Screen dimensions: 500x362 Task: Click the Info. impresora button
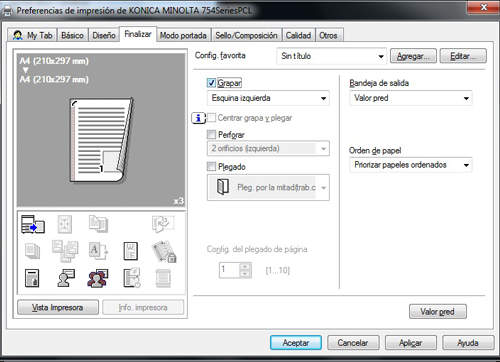(143, 307)
